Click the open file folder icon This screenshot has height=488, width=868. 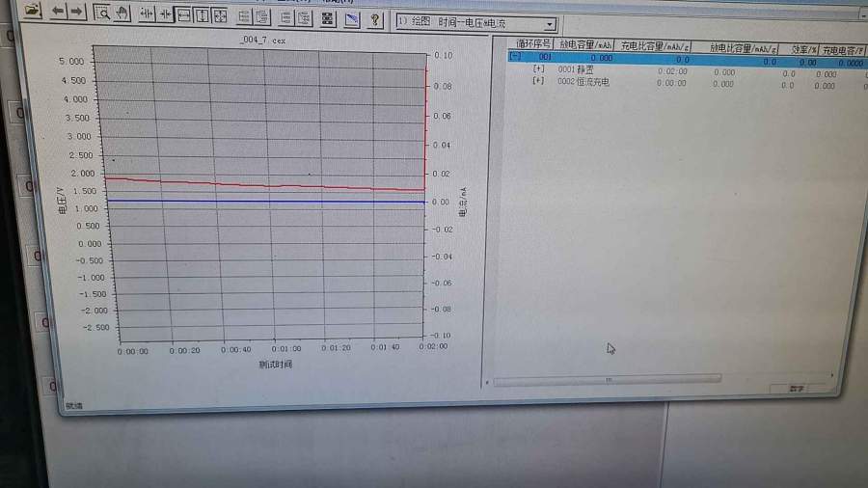(x=32, y=10)
